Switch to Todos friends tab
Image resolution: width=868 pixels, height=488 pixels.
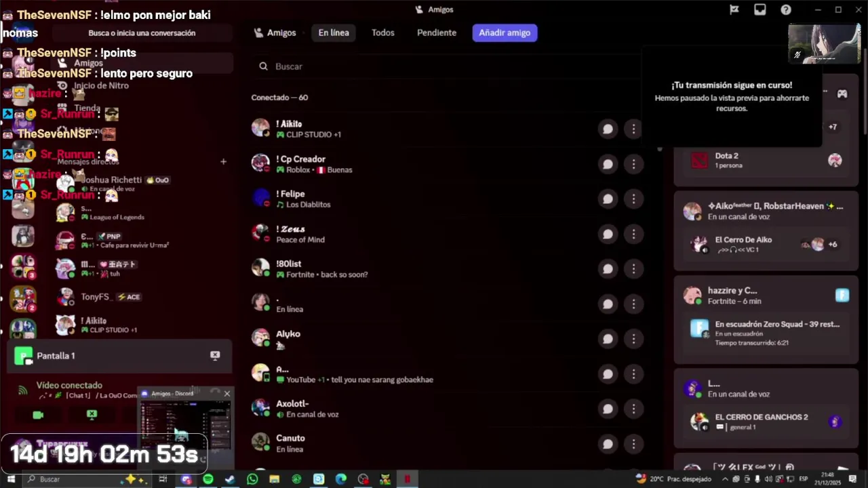coord(382,33)
